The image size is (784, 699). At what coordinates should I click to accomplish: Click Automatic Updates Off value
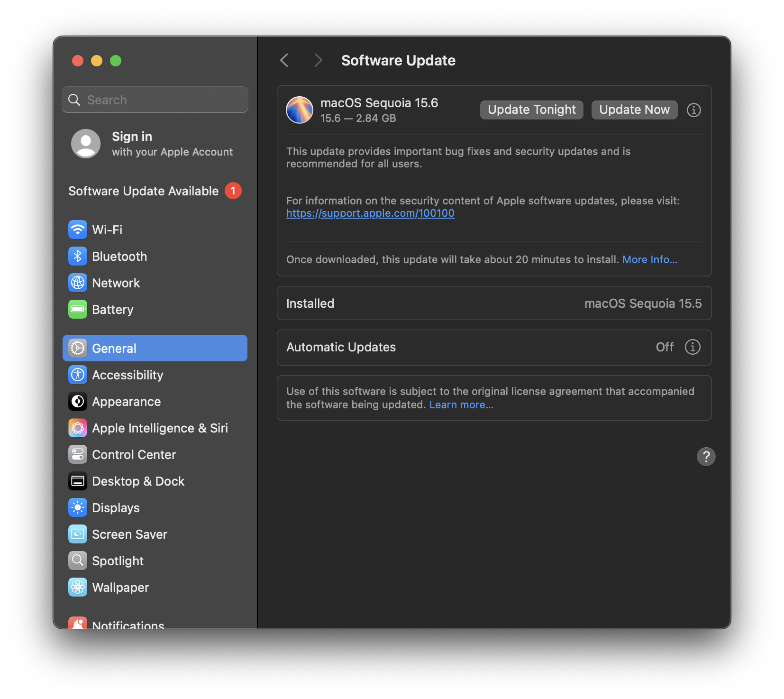click(x=665, y=347)
